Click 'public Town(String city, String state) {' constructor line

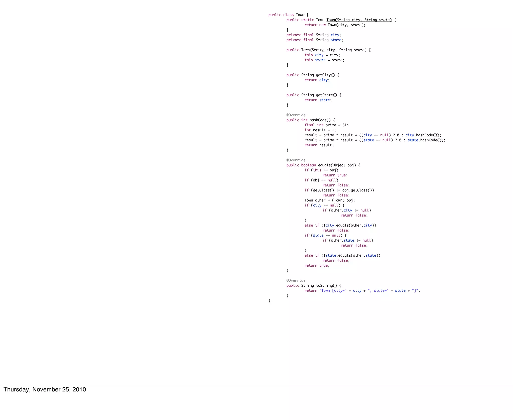pos(329,50)
